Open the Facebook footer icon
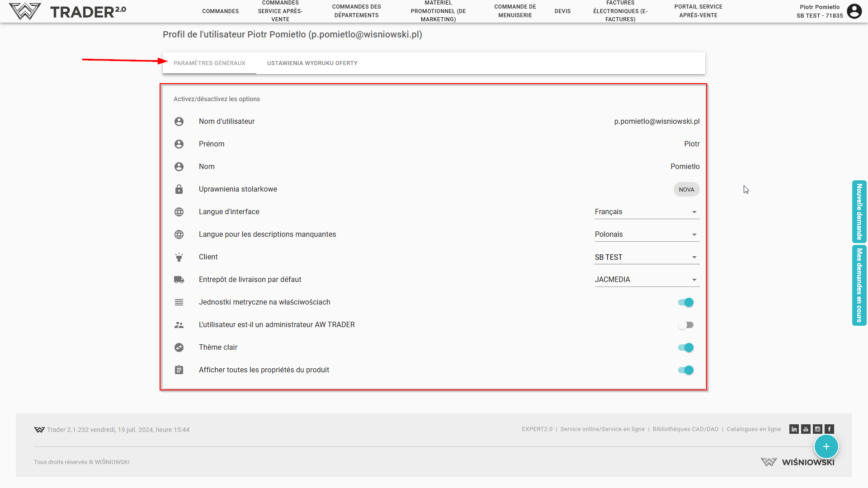This screenshot has height=488, width=868. coord(829,429)
